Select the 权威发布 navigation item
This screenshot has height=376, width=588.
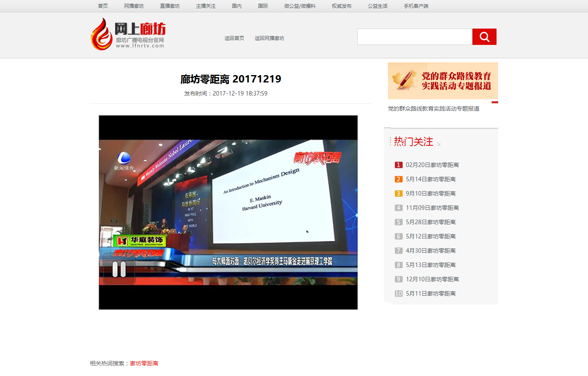coord(342,6)
